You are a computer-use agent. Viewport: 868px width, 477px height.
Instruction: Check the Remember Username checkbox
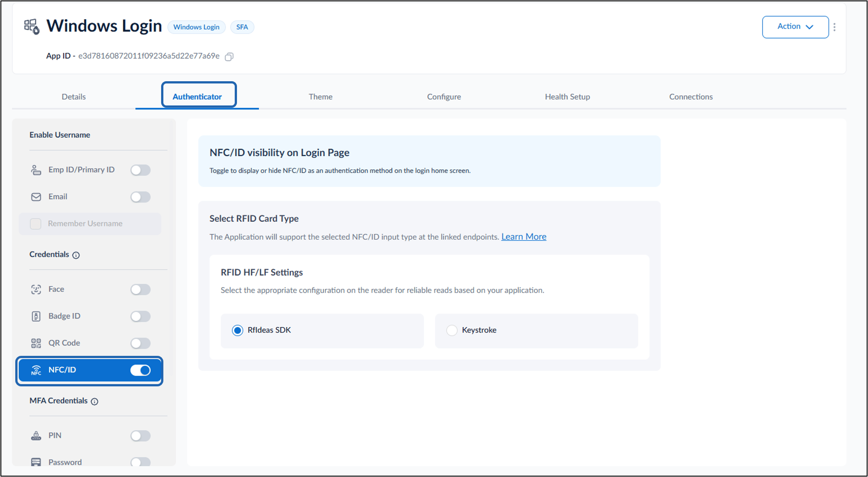tap(35, 223)
